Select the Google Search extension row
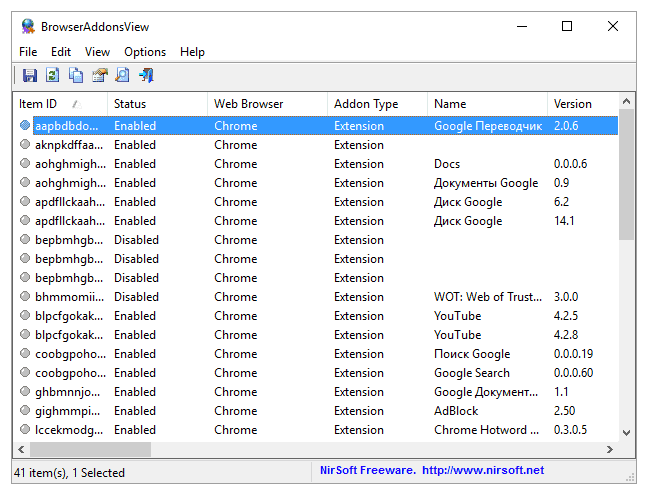The height and width of the screenshot is (496, 651). click(x=471, y=373)
